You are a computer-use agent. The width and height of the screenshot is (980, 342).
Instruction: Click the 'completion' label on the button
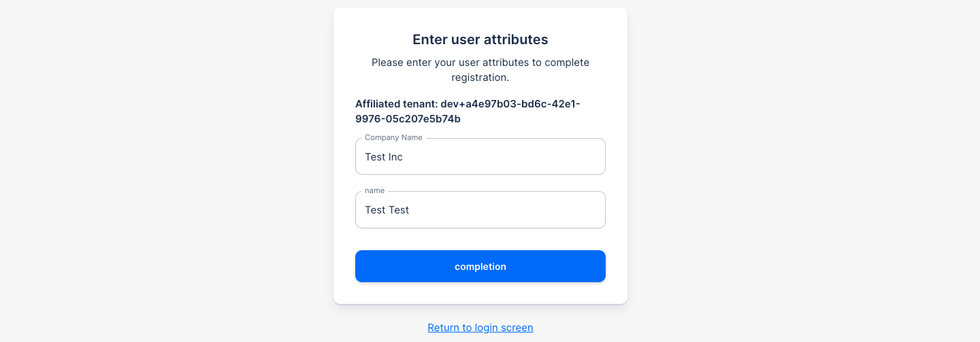click(x=480, y=267)
